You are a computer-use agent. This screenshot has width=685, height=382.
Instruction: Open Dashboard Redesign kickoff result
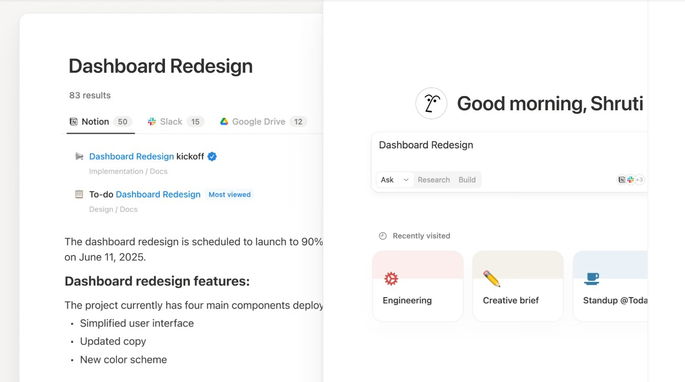146,156
